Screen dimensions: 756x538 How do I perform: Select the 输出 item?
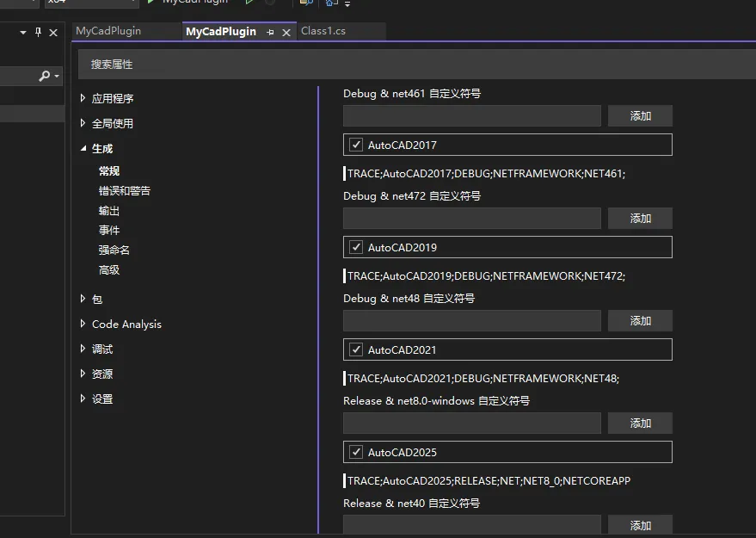[109, 210]
